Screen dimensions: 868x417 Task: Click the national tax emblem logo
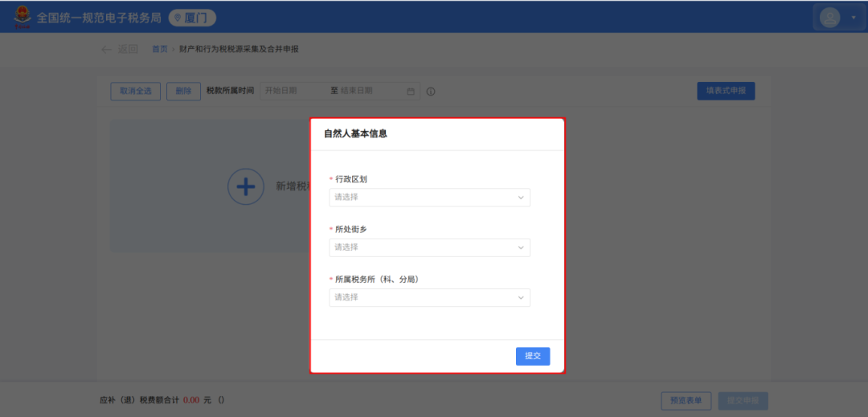23,17
